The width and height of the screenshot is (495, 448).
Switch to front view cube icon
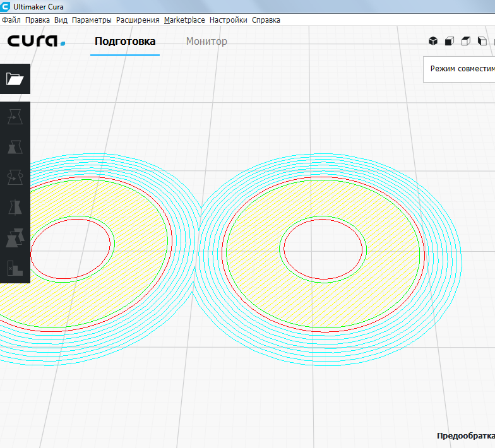(x=450, y=41)
